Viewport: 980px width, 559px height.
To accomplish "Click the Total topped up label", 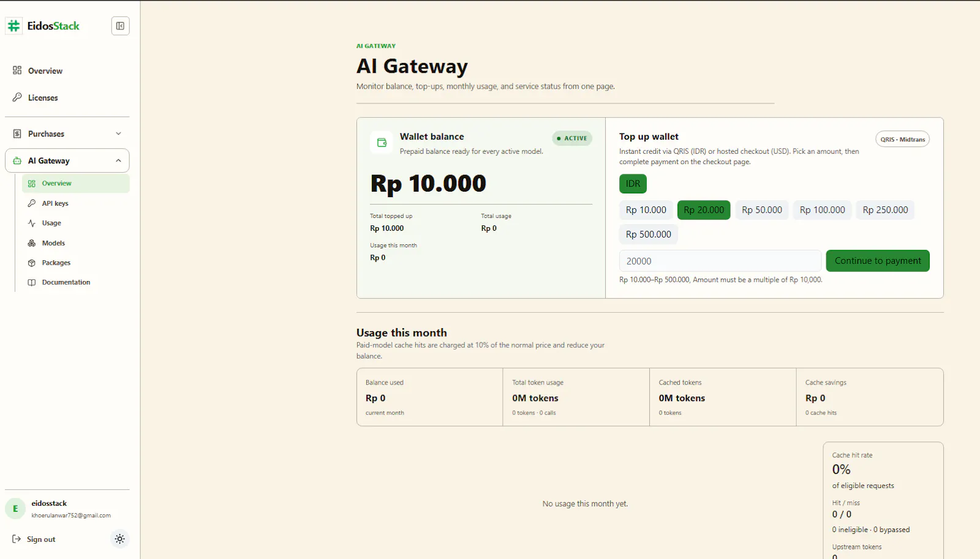I will 391,216.
